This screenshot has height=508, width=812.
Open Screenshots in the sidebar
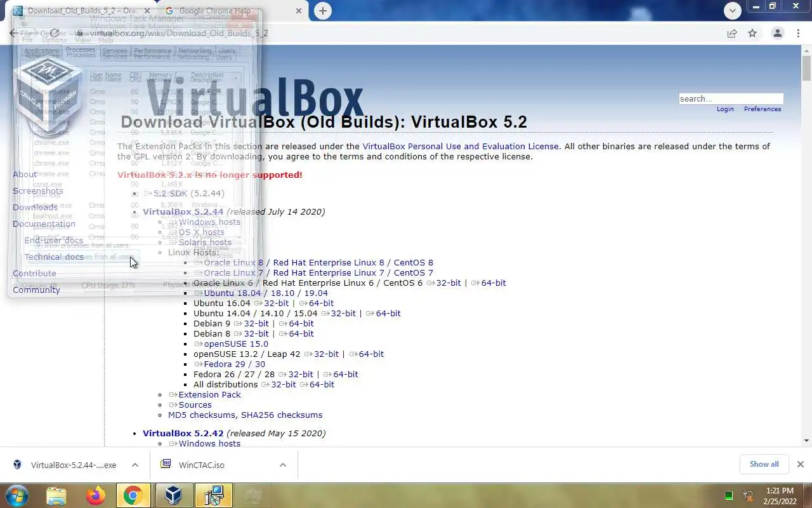[38, 190]
